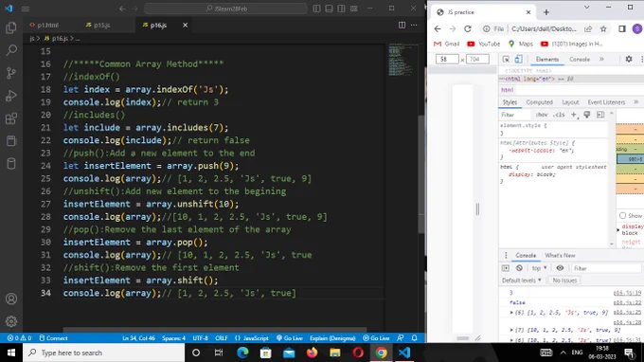
Task: Toggle the DevTools device toolbar
Action: (518, 59)
